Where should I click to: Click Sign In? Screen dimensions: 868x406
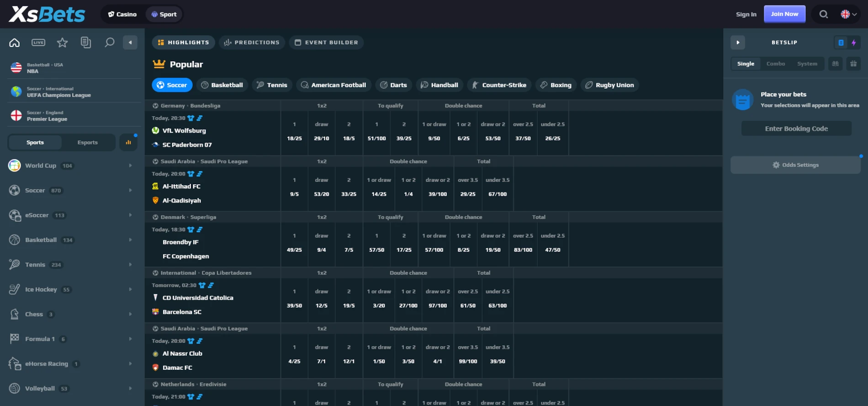tap(746, 14)
